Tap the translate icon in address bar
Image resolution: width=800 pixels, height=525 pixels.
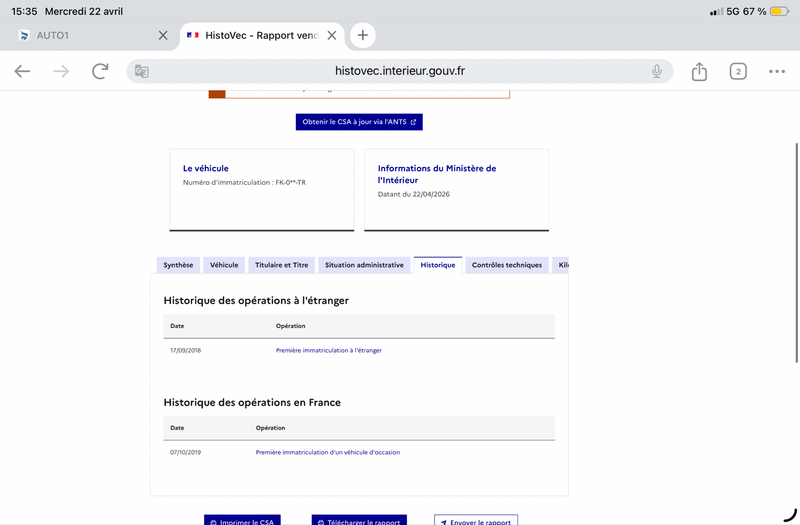coord(142,71)
